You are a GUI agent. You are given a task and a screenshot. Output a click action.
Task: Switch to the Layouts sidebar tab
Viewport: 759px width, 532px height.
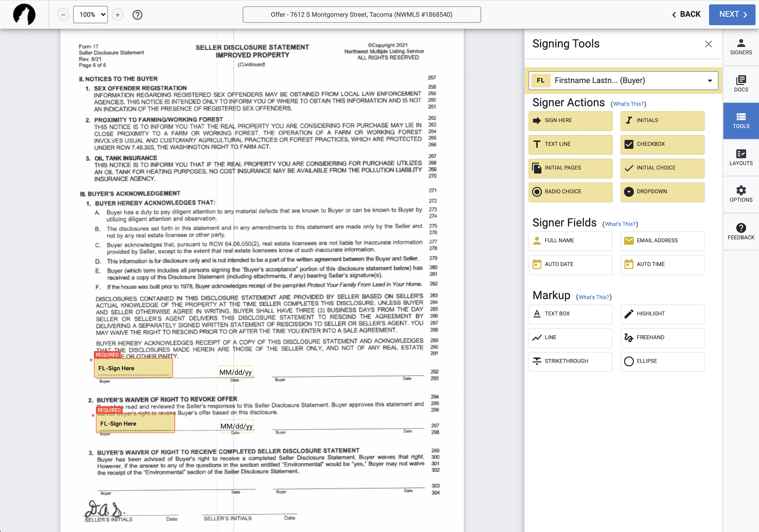coord(741,158)
